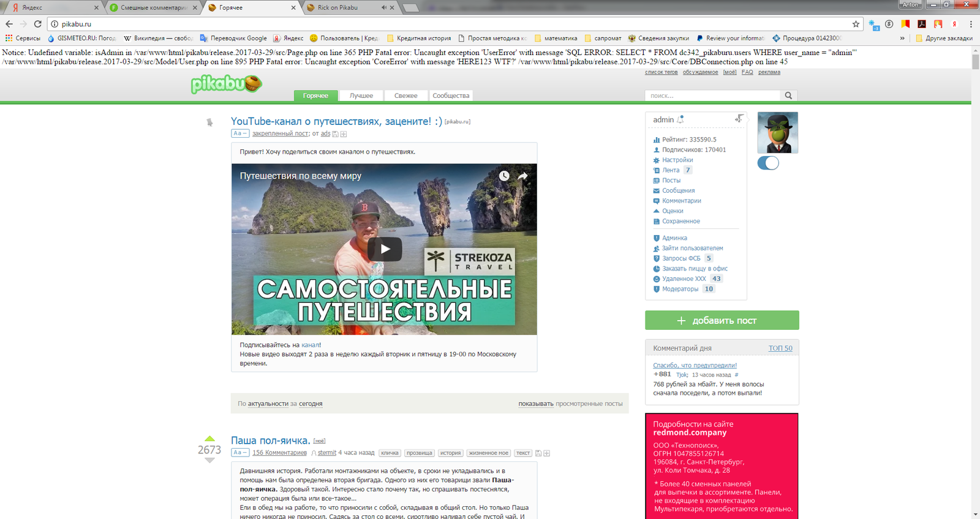Click the share arrow on video
The height and width of the screenshot is (519, 980).
523,176
